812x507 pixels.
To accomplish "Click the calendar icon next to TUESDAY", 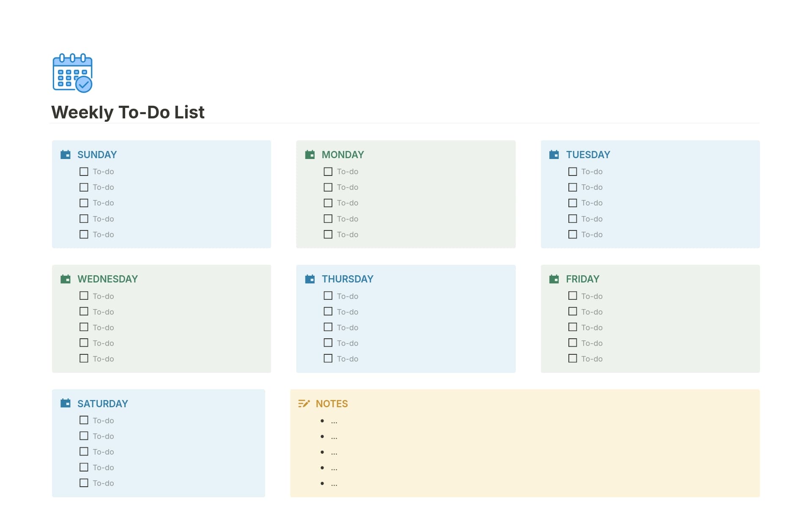I will (x=554, y=155).
